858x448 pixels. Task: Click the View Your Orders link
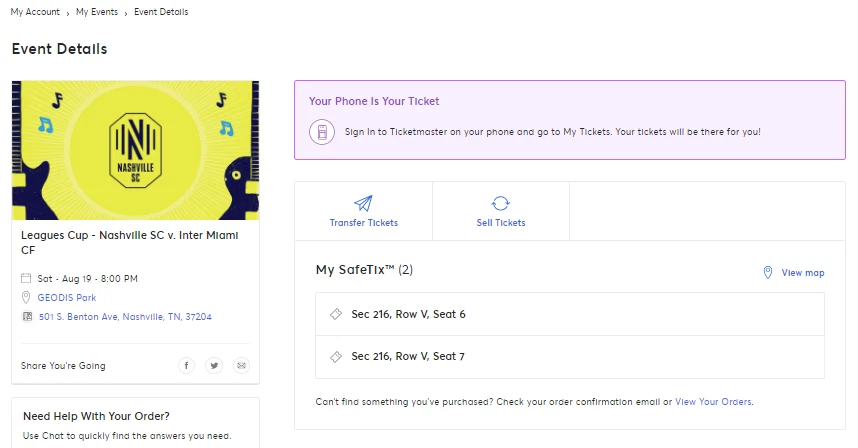[713, 402]
